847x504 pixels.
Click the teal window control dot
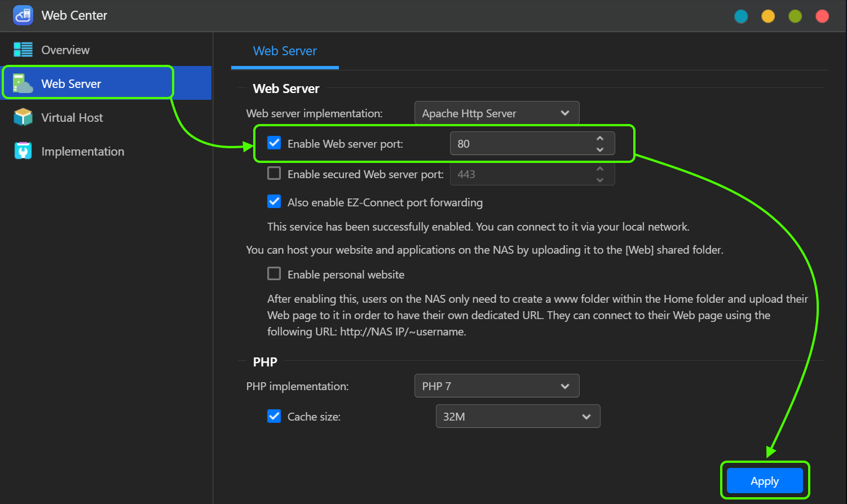pyautogui.click(x=741, y=16)
